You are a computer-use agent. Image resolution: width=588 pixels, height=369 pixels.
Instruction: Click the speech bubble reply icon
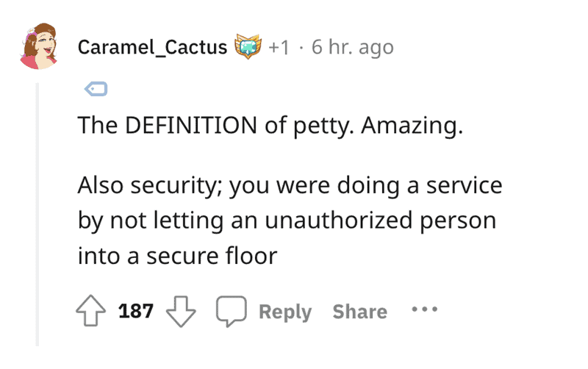tap(232, 311)
